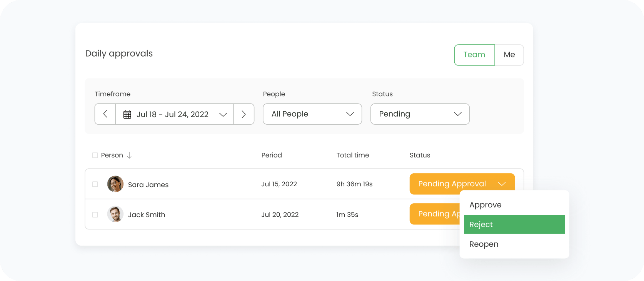Image resolution: width=644 pixels, height=281 pixels.
Task: Open the Pending status filter dropdown
Action: click(x=420, y=114)
